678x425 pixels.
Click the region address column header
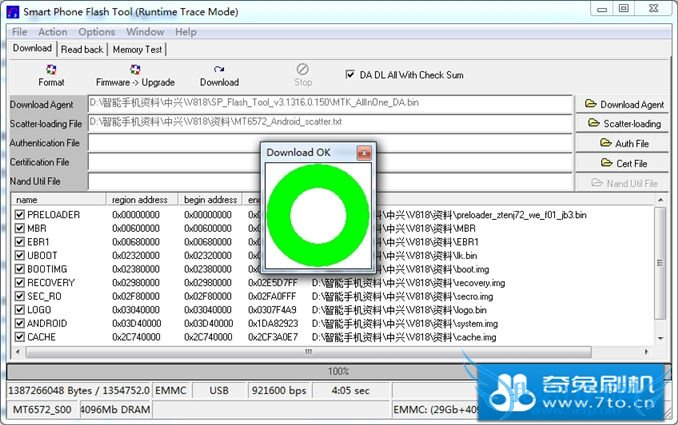point(142,200)
